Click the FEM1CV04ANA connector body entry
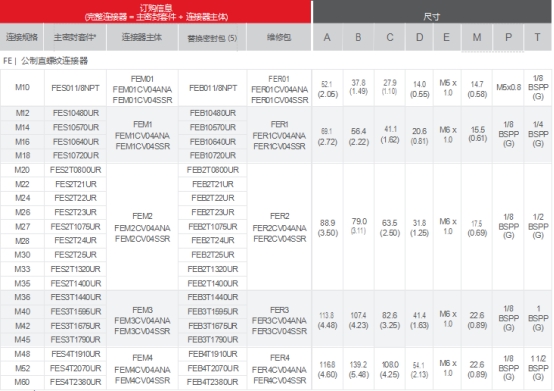554x391 pixels. [x=142, y=136]
